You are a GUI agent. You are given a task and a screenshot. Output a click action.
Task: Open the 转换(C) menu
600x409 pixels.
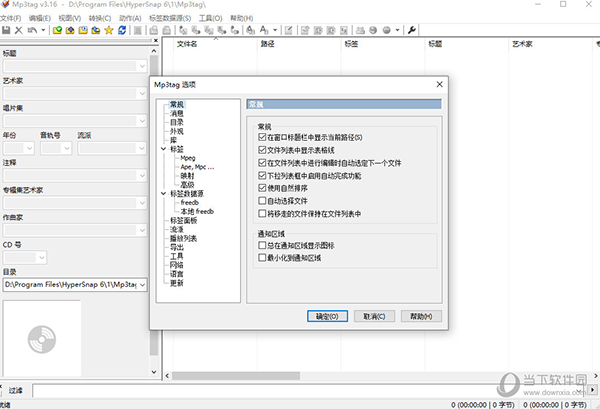(x=100, y=18)
